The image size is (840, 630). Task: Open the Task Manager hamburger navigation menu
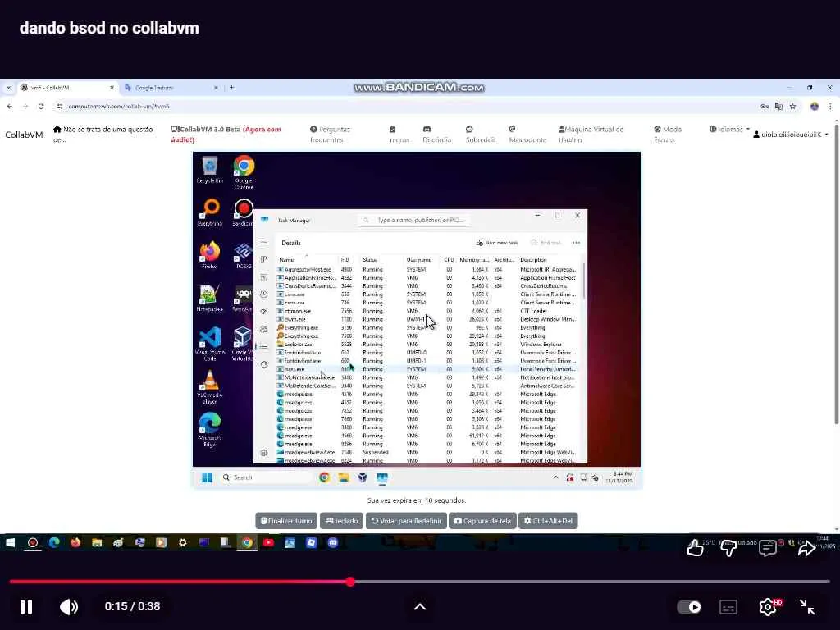(263, 243)
